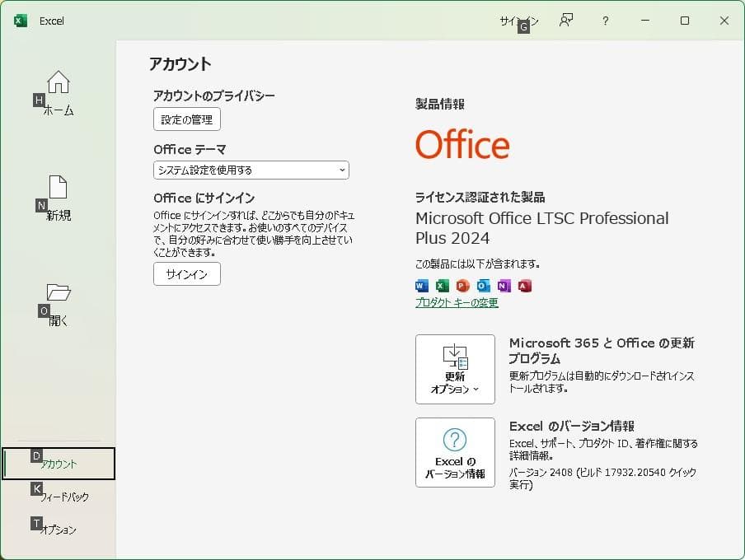Open オプション from the sidebar
745x560 pixels.
pyautogui.click(x=58, y=530)
